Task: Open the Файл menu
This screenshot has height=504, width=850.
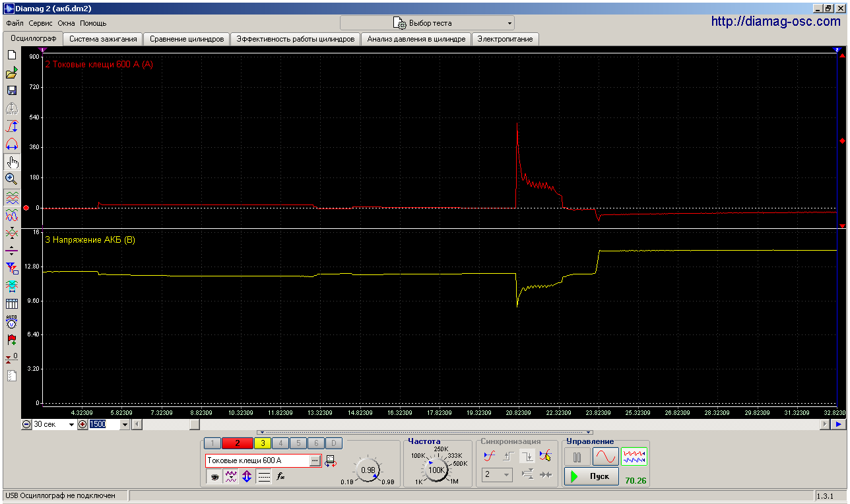Action: (15, 23)
